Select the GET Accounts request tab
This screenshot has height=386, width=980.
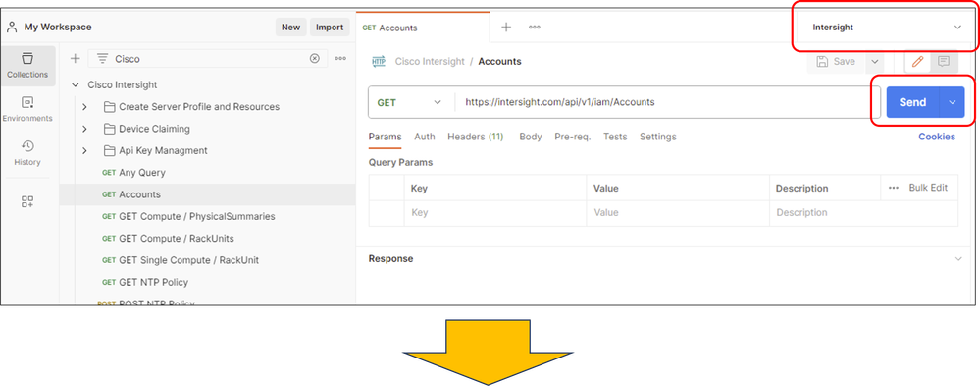coord(423,28)
